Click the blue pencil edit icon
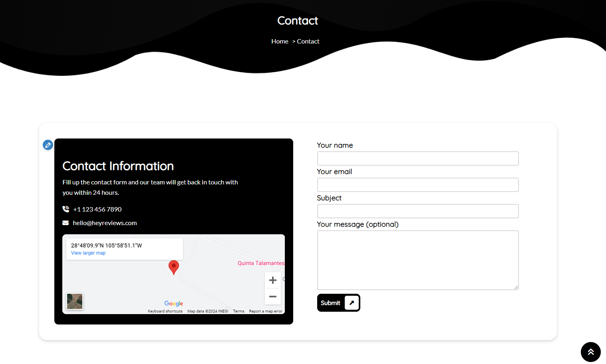 48,145
